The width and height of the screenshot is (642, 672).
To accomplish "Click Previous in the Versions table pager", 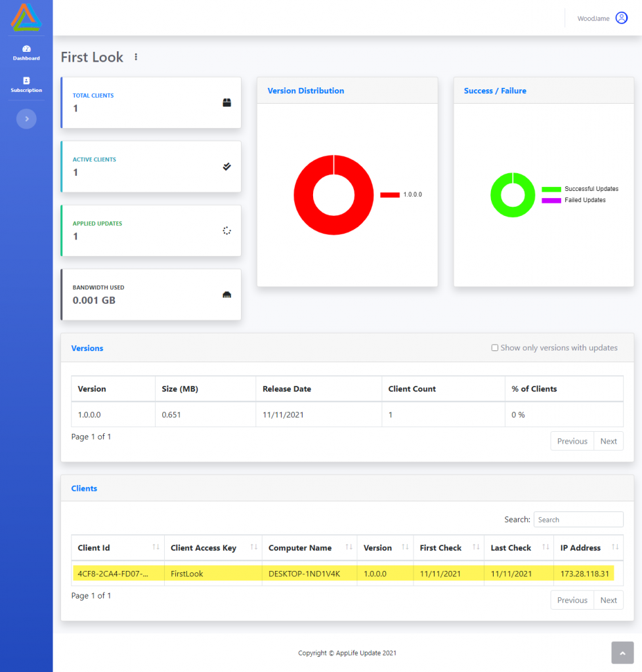I will [572, 441].
